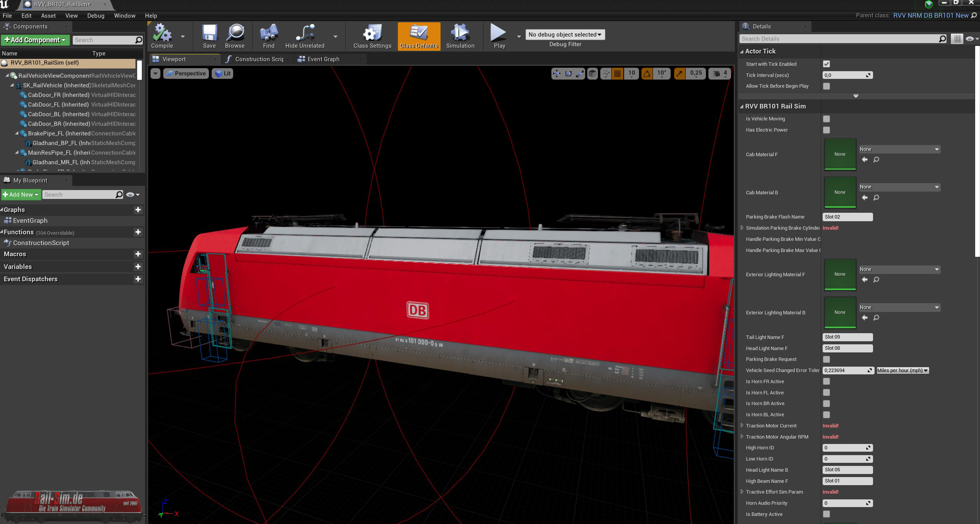Open the Find tool
Image resolution: width=980 pixels, height=524 pixels.
click(269, 36)
